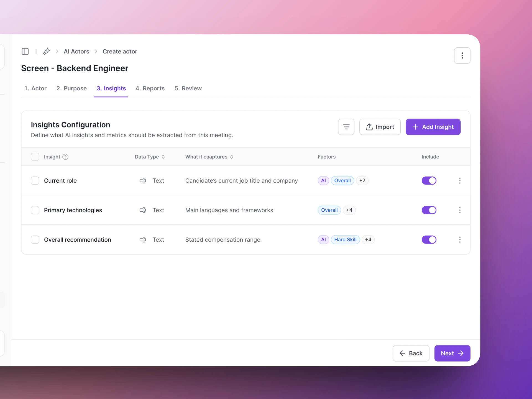
Task: Turn off Overall recommendation include toggle
Action: (429, 240)
